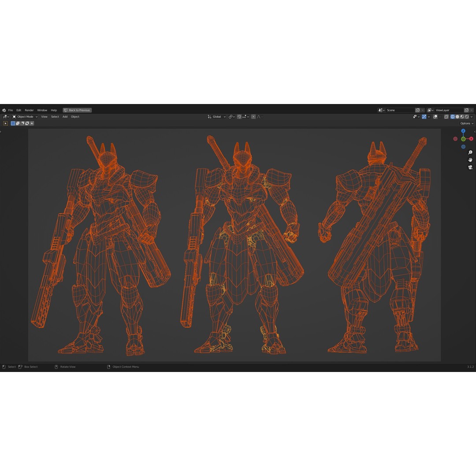The width and height of the screenshot is (476, 476).
Task: Open the Window menu
Action: (x=42, y=110)
